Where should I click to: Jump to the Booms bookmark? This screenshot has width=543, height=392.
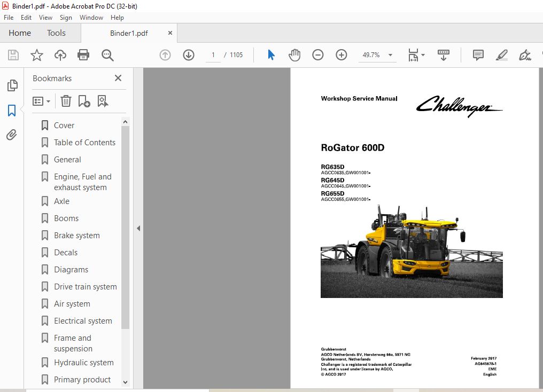(x=66, y=218)
